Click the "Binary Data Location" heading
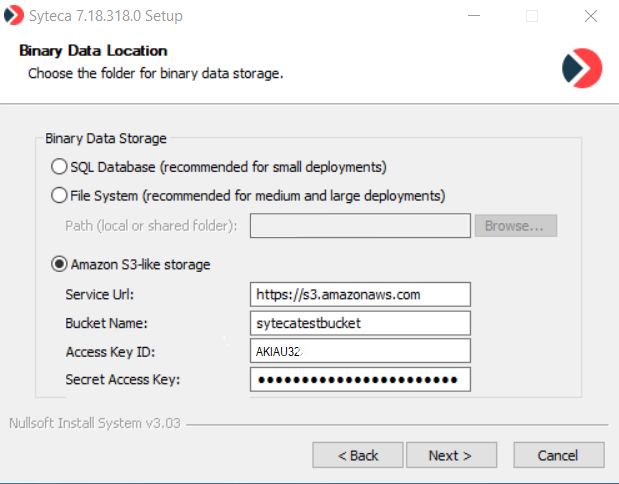Viewport: 619px width, 484px height. (93, 51)
